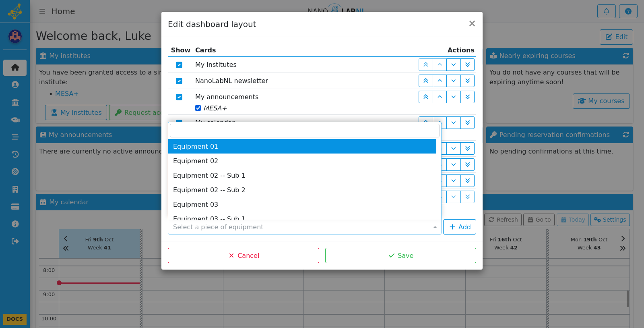
Task: Click the Add equipment button
Action: coord(460,227)
